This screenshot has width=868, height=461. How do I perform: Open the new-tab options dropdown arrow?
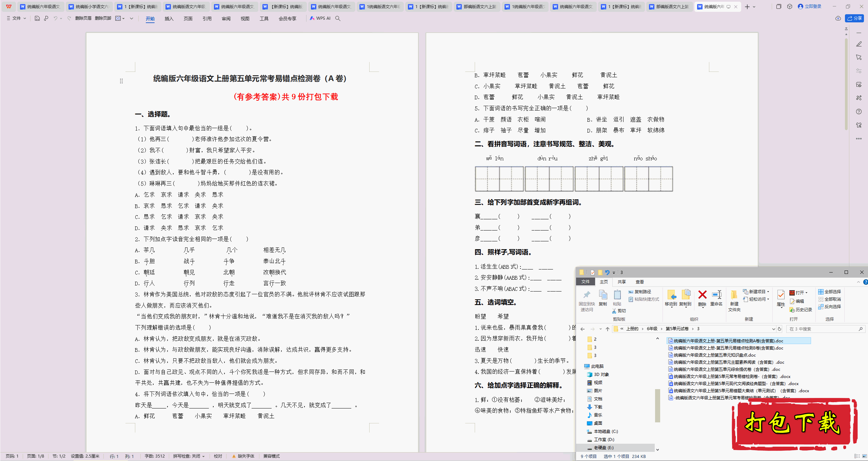point(754,7)
